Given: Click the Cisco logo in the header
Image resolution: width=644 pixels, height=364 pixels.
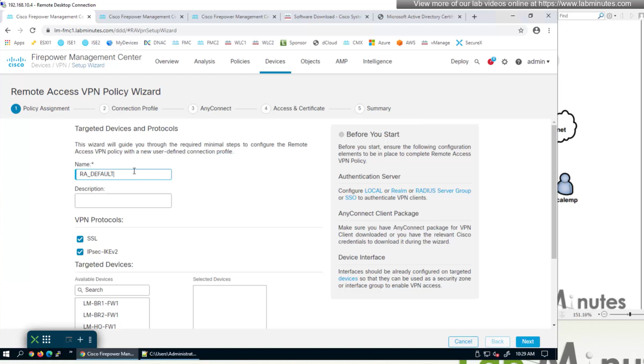Looking at the screenshot, I should (16, 62).
